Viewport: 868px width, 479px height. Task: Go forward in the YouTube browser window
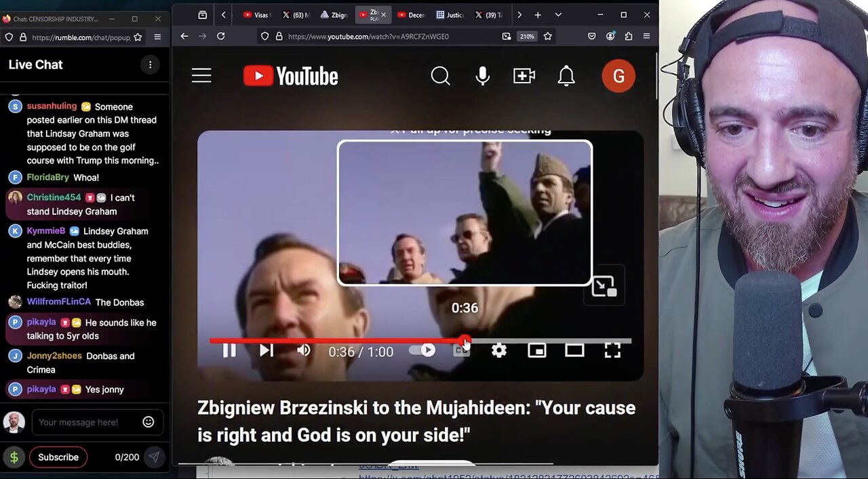(x=203, y=37)
